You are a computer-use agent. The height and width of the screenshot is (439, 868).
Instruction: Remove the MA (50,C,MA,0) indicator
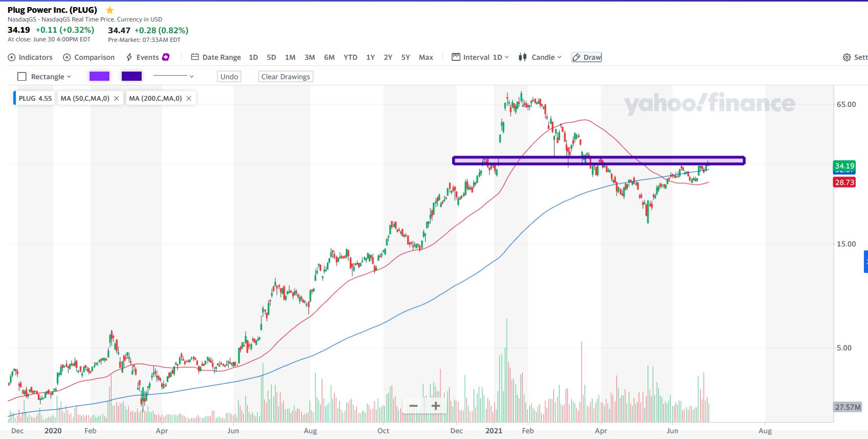117,98
